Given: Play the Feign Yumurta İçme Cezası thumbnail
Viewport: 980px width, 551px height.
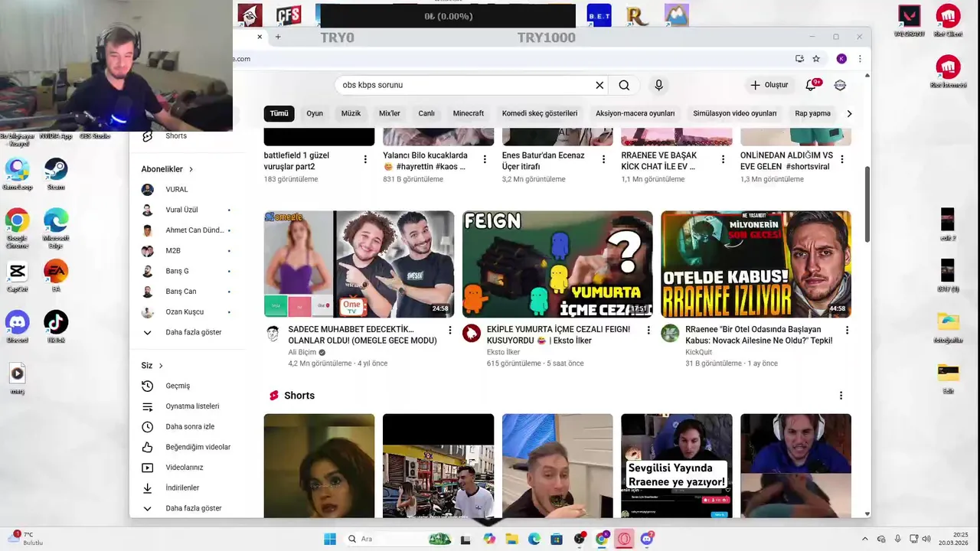Looking at the screenshot, I should 557,264.
